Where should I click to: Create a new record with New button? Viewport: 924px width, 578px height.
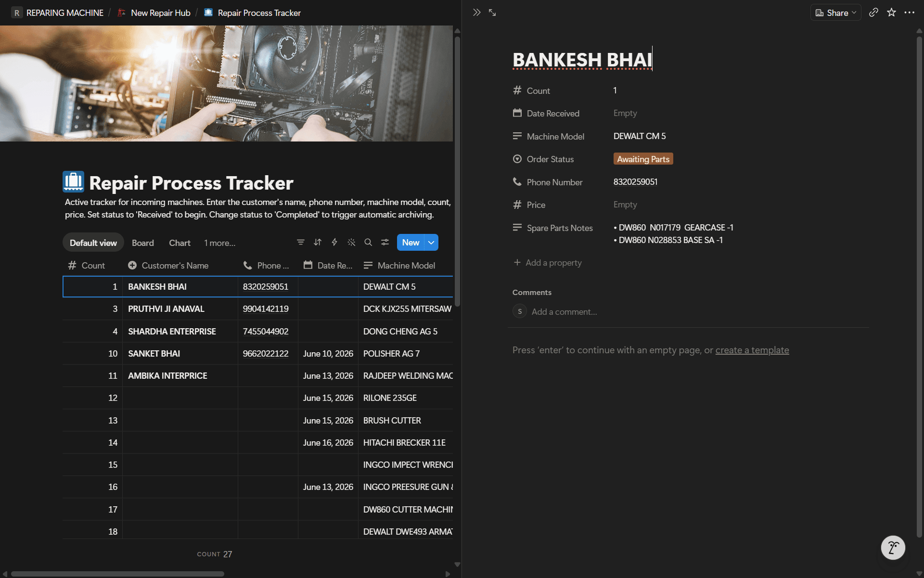(411, 243)
